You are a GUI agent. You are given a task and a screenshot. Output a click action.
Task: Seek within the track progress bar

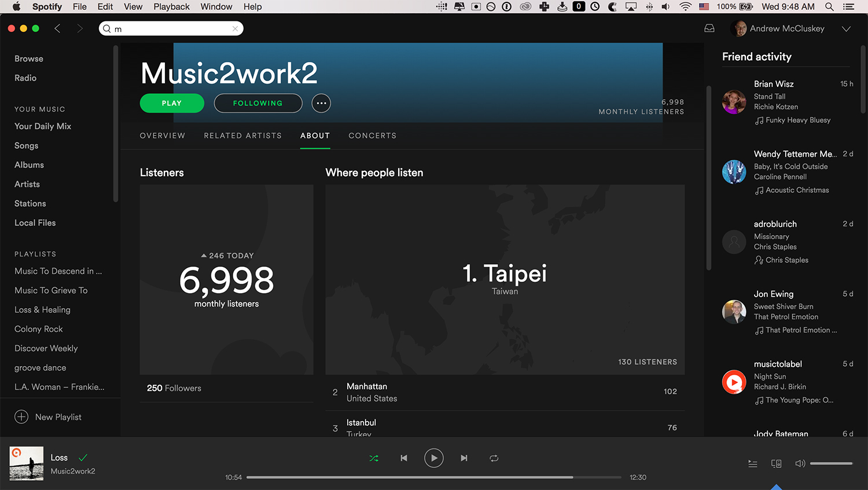[x=434, y=477]
